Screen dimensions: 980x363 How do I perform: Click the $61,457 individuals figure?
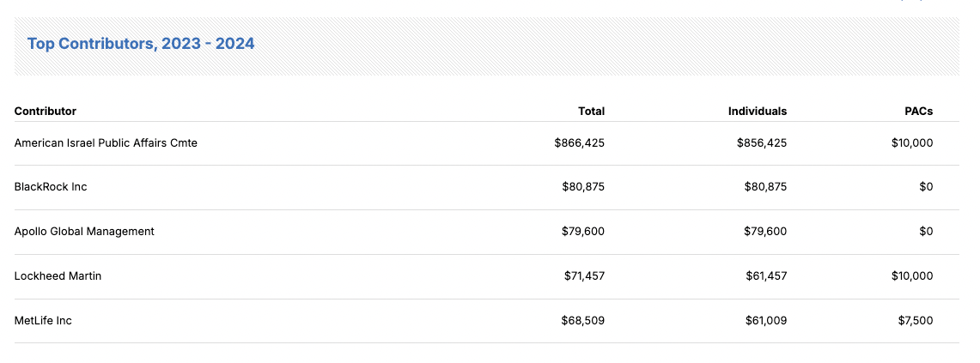[x=765, y=275]
